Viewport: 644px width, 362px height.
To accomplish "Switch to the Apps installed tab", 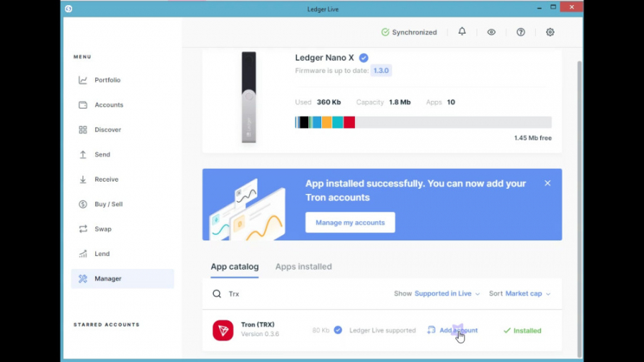I will [303, 267].
